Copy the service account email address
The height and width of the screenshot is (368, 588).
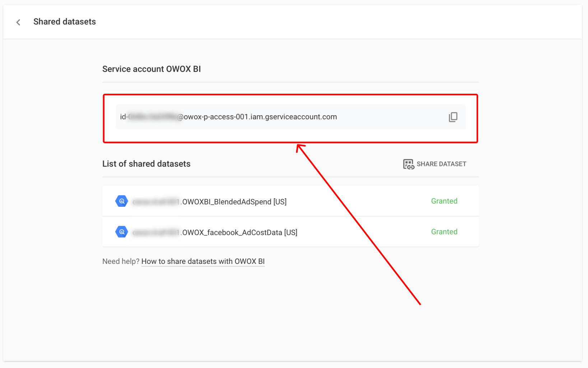453,117
